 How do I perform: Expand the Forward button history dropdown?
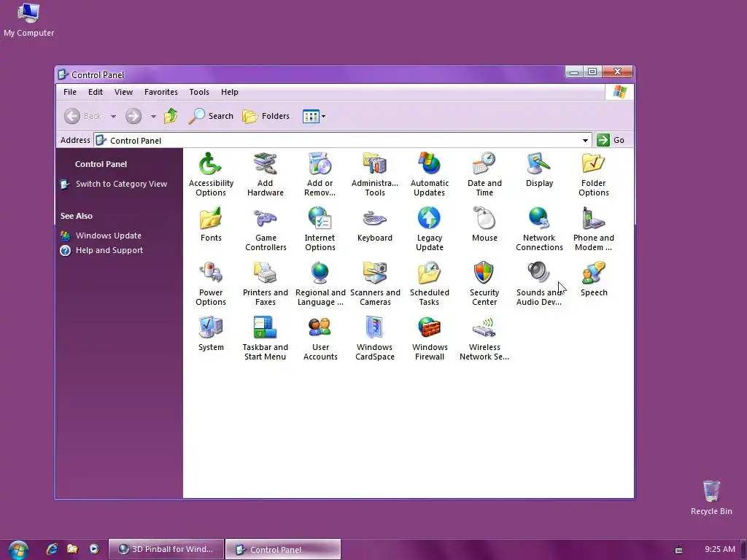[153, 116]
